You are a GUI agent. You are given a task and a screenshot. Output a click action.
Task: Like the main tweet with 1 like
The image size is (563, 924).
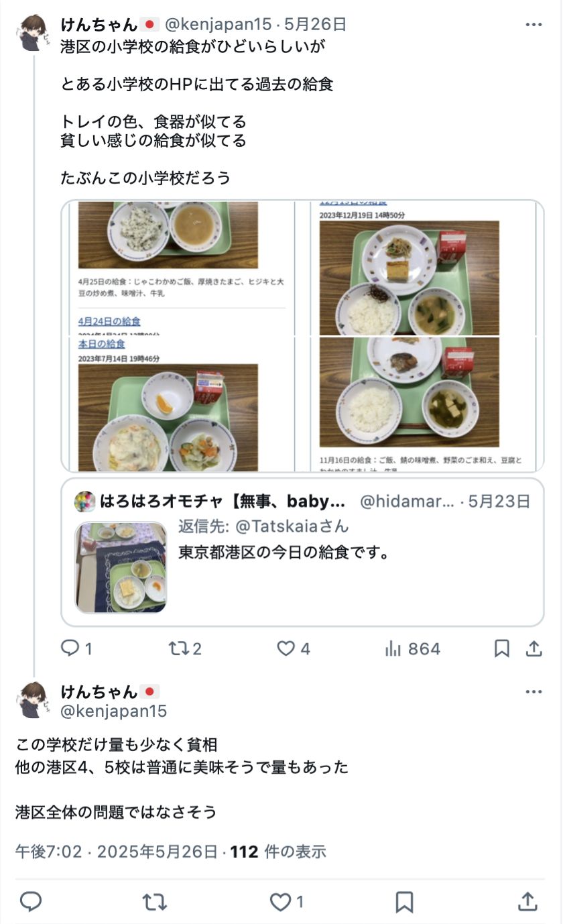click(287, 902)
